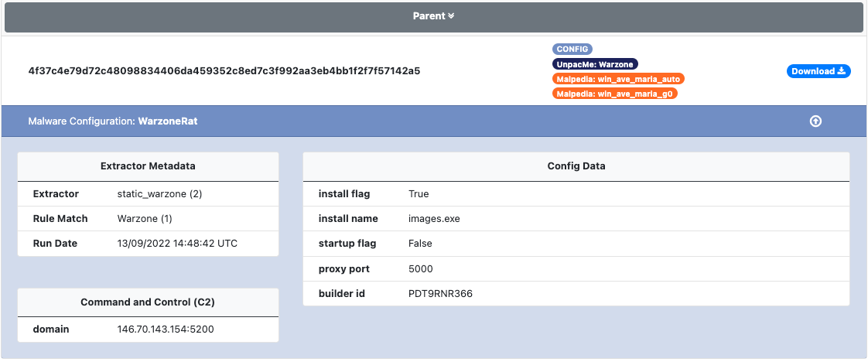Expand the Parent section bar

click(433, 16)
